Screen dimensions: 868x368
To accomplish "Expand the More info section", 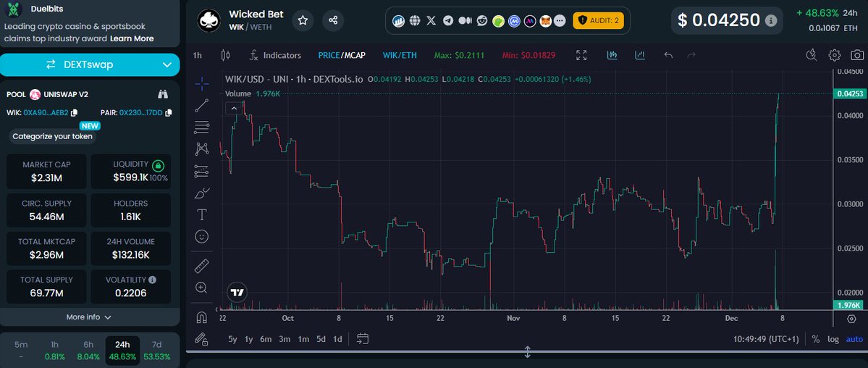I will pyautogui.click(x=89, y=317).
